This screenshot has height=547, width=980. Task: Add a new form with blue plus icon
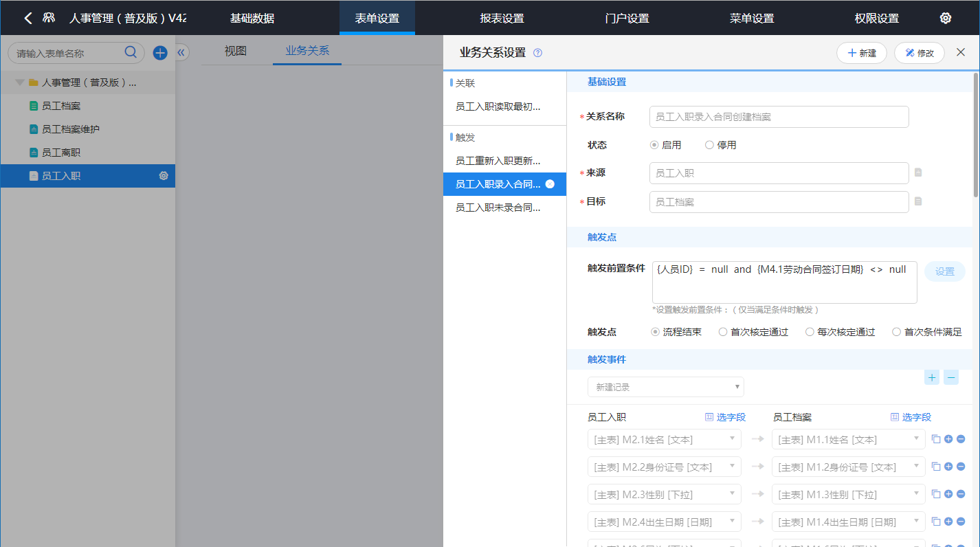[x=160, y=53]
